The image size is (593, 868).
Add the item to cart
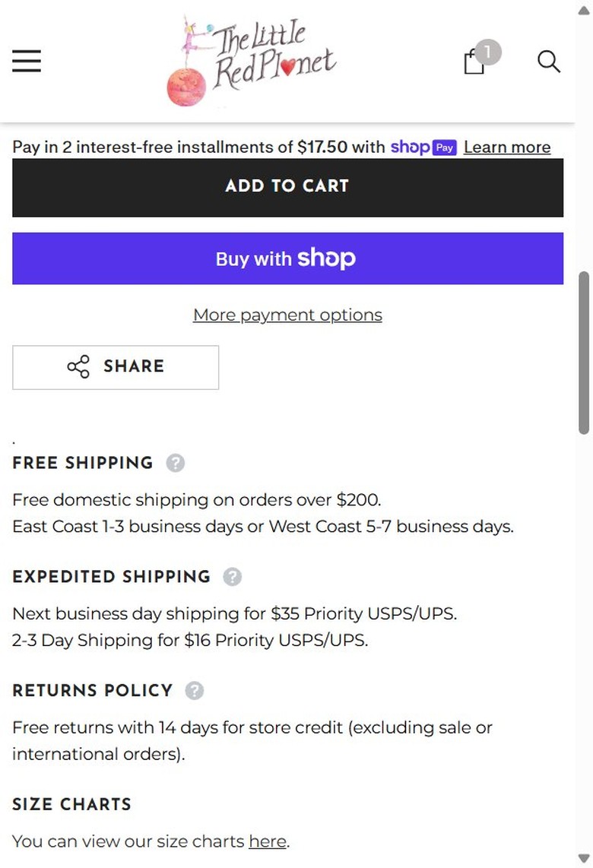click(x=287, y=188)
